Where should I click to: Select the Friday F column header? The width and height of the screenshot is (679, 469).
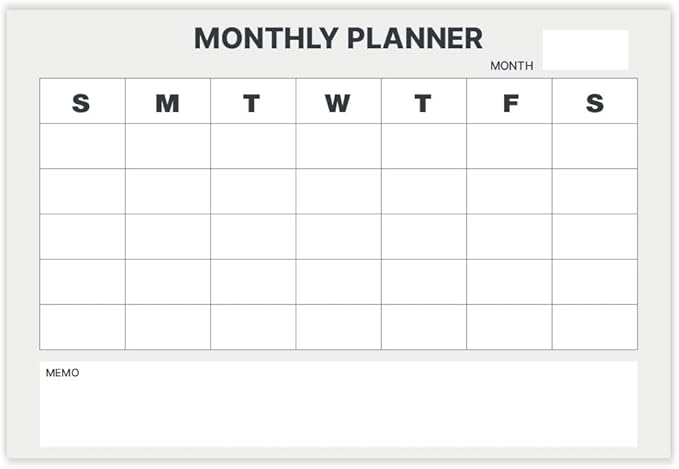pyautogui.click(x=509, y=102)
